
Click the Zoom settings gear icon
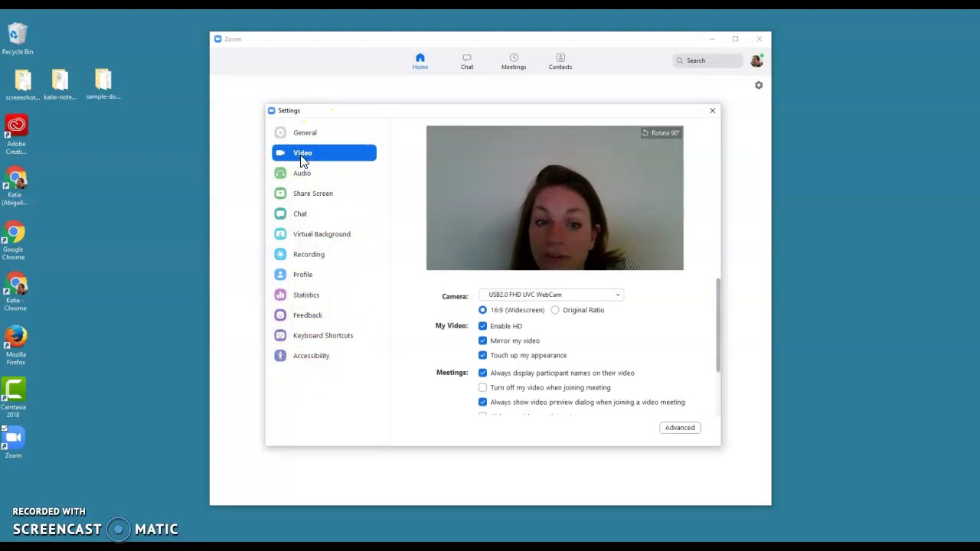759,85
